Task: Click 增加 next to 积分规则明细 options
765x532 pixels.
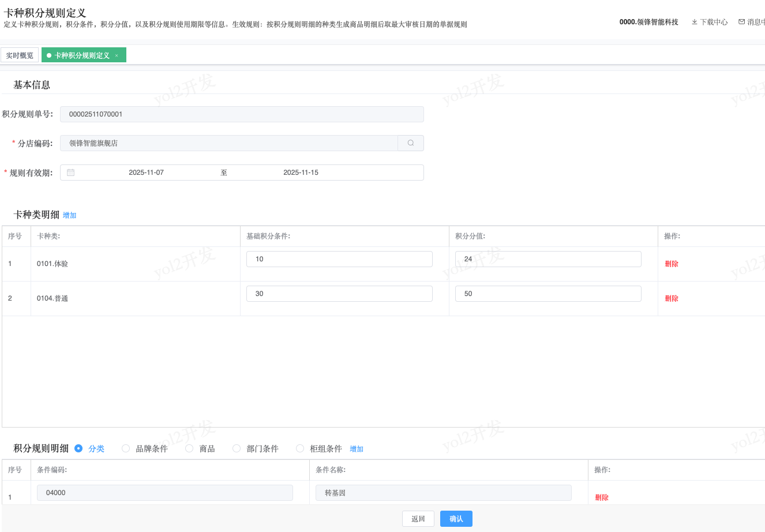Action: pyautogui.click(x=357, y=449)
